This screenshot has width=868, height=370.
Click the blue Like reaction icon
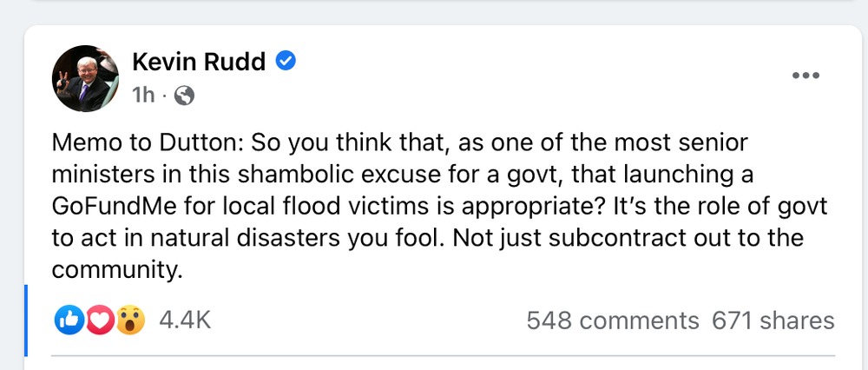tap(67, 320)
